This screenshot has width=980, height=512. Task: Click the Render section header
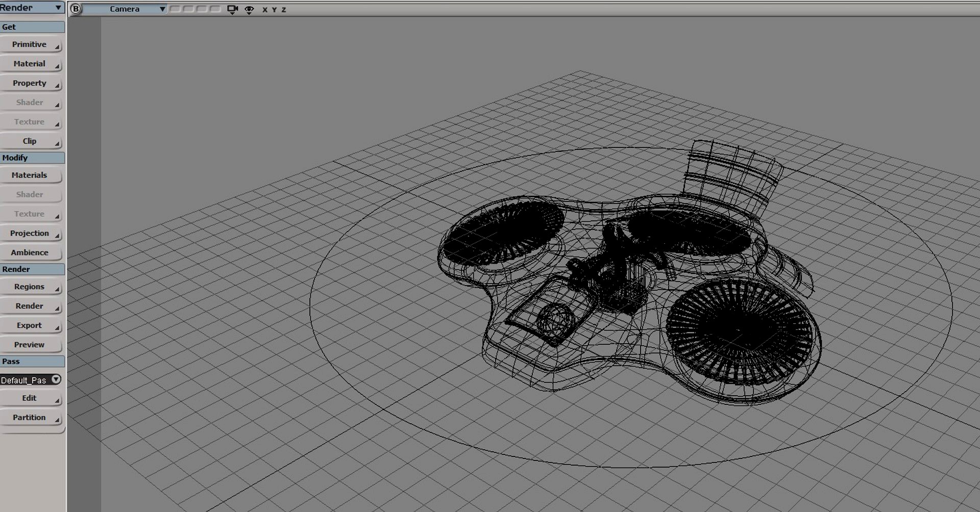coord(32,269)
